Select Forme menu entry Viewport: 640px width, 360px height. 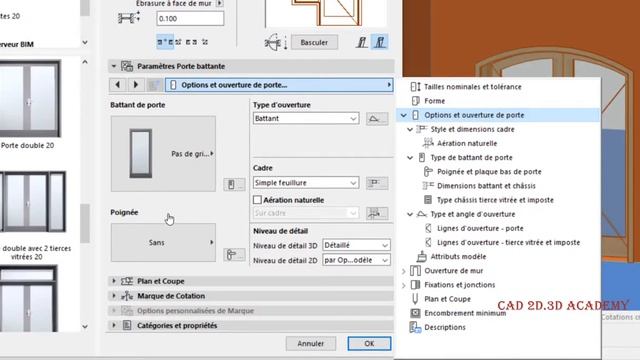434,101
